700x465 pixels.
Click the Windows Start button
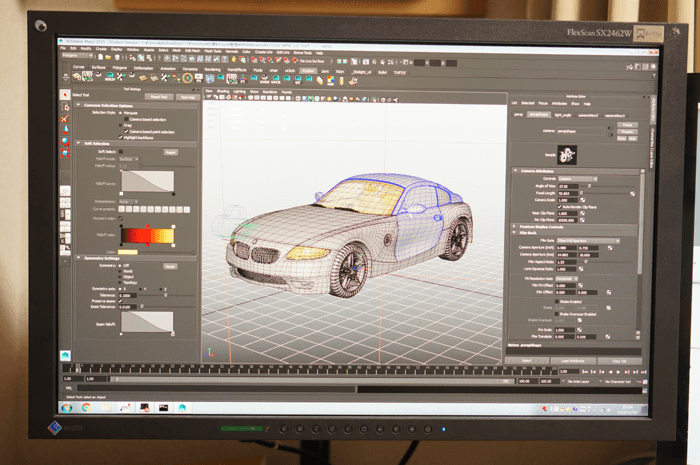click(x=65, y=408)
